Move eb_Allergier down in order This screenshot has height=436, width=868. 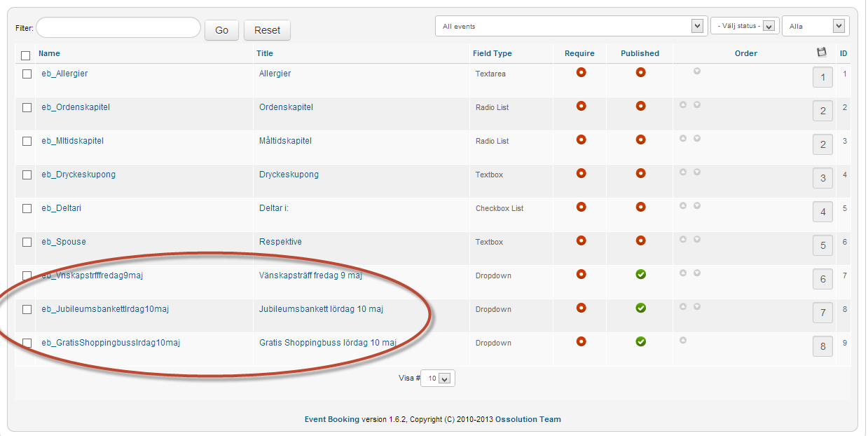[x=697, y=71]
